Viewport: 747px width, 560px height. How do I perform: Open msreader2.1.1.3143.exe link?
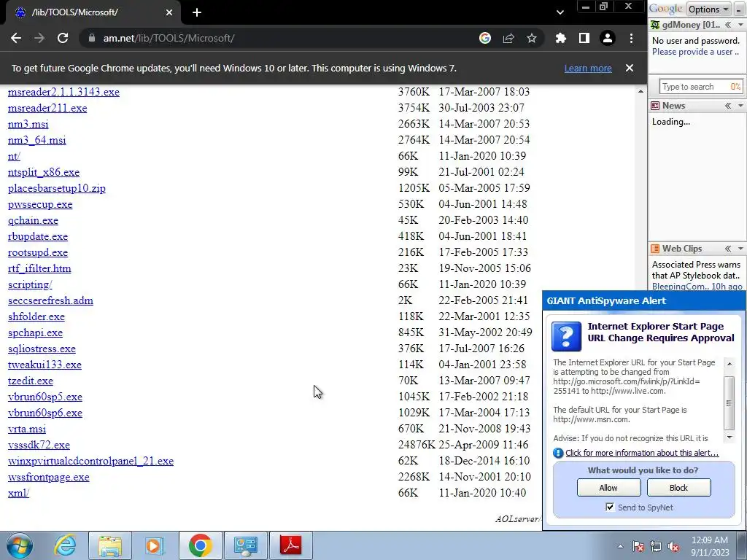tap(63, 92)
